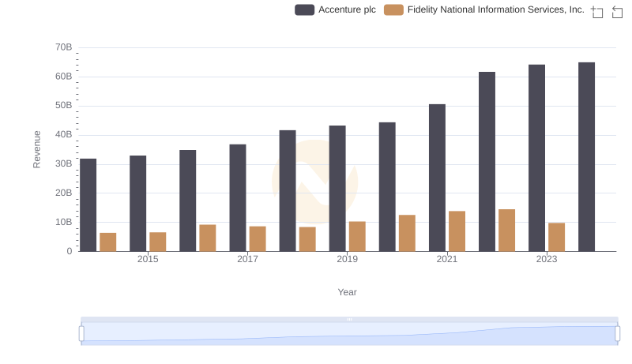Click the 2017 x-axis label
The image size is (632, 364).
coord(247,259)
